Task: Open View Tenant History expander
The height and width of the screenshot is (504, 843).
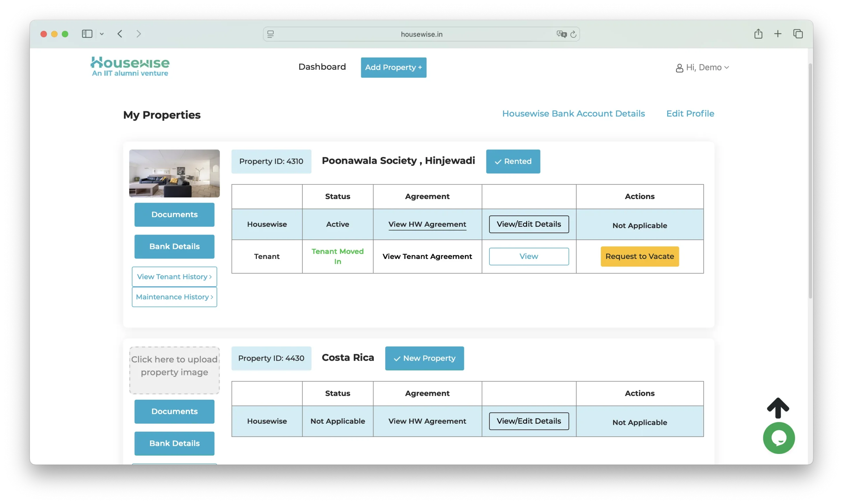Action: [175, 277]
